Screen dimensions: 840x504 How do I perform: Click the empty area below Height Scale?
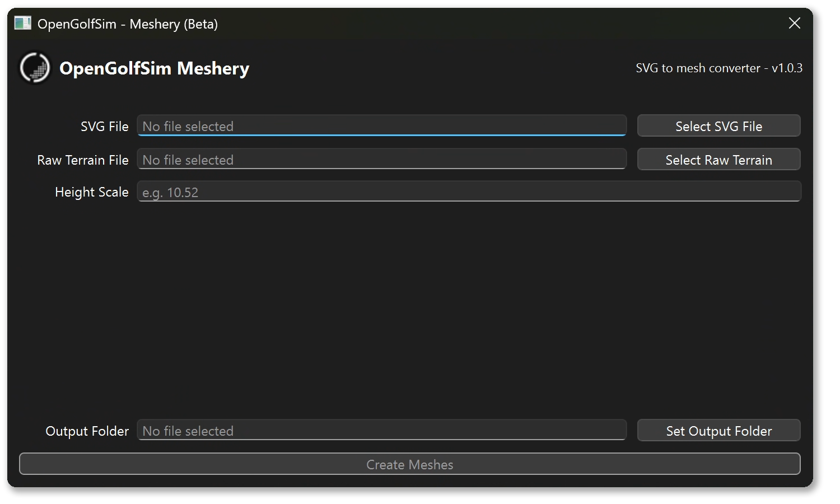pyautogui.click(x=409, y=308)
